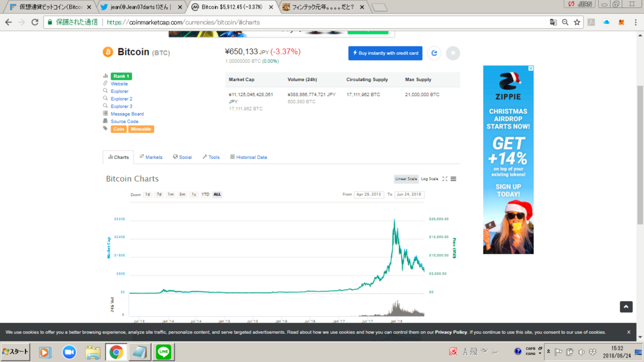
Task: Dismiss the cookie notice with X
Action: (629, 332)
